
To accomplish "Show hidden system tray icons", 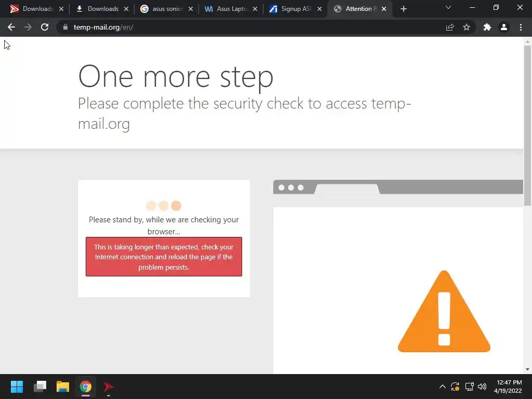I will click(443, 387).
